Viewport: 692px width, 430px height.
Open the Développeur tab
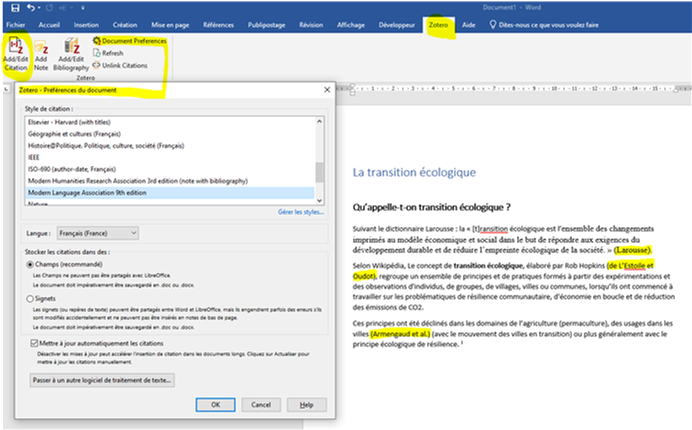[x=397, y=25]
